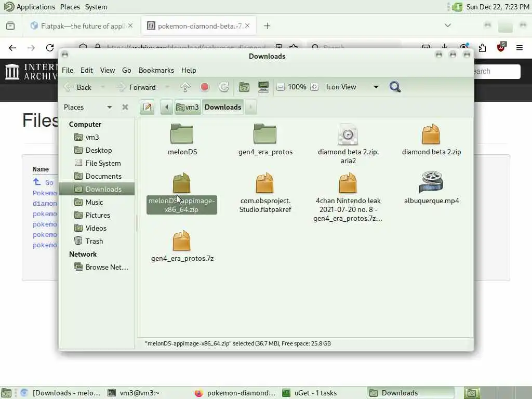
Task: Open Places panel menu
Action: tap(70, 7)
